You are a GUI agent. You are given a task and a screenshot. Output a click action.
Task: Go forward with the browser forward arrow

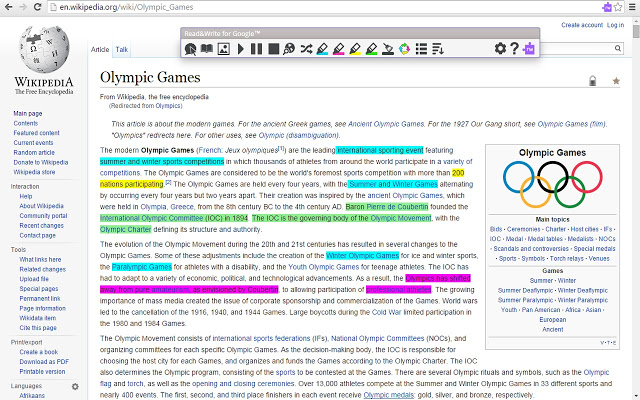click(x=23, y=7)
